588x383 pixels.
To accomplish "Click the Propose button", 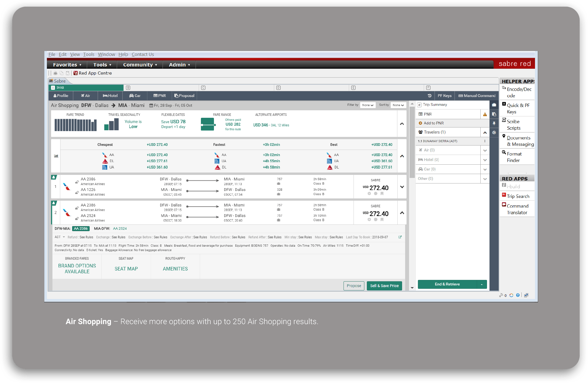I will click(354, 286).
